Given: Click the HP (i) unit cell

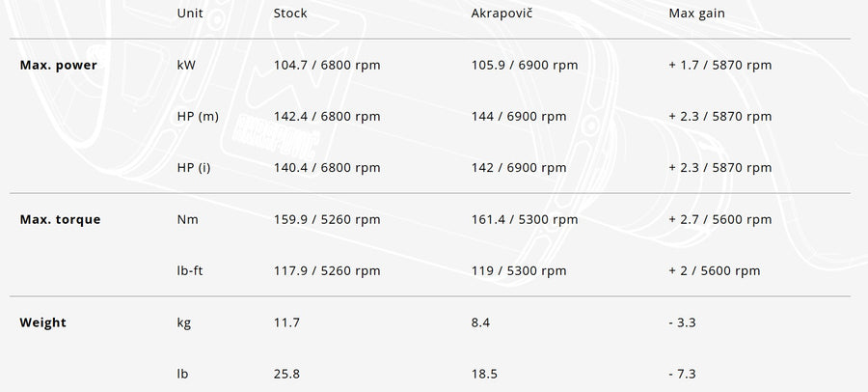Looking at the screenshot, I should coord(196,167).
